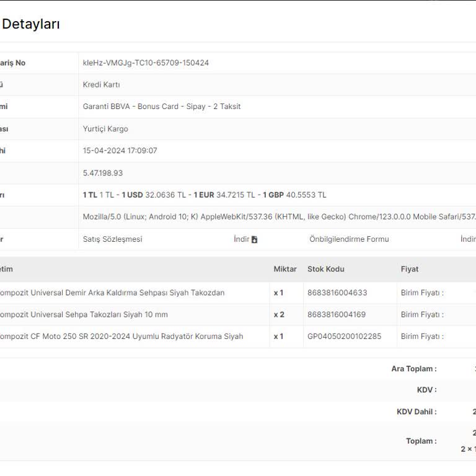Click stock code 8683816004633
Image resolution: width=476 pixels, height=476 pixels.
pos(337,293)
